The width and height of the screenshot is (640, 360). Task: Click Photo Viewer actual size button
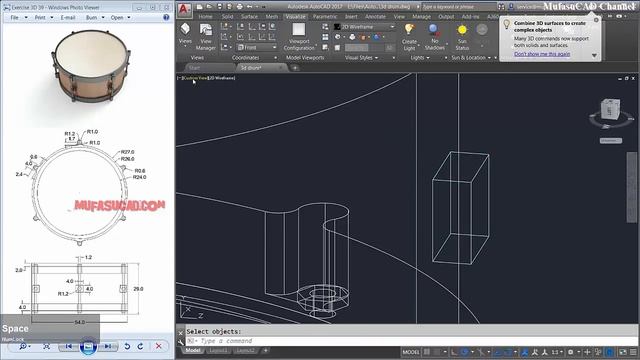tap(47, 346)
